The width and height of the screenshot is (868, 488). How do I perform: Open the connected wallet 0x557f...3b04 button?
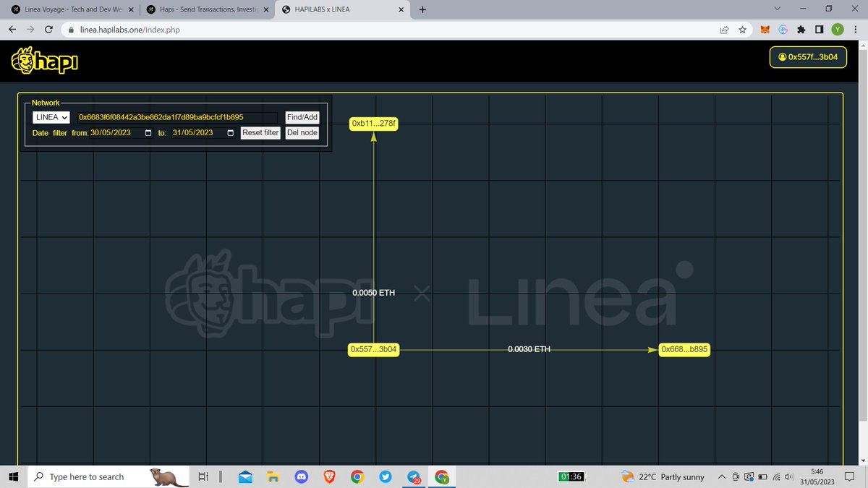click(x=807, y=57)
